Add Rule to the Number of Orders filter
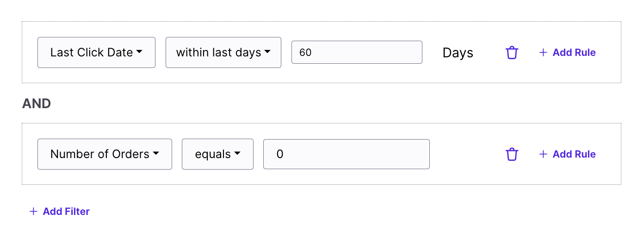644x232 pixels. [x=574, y=154]
